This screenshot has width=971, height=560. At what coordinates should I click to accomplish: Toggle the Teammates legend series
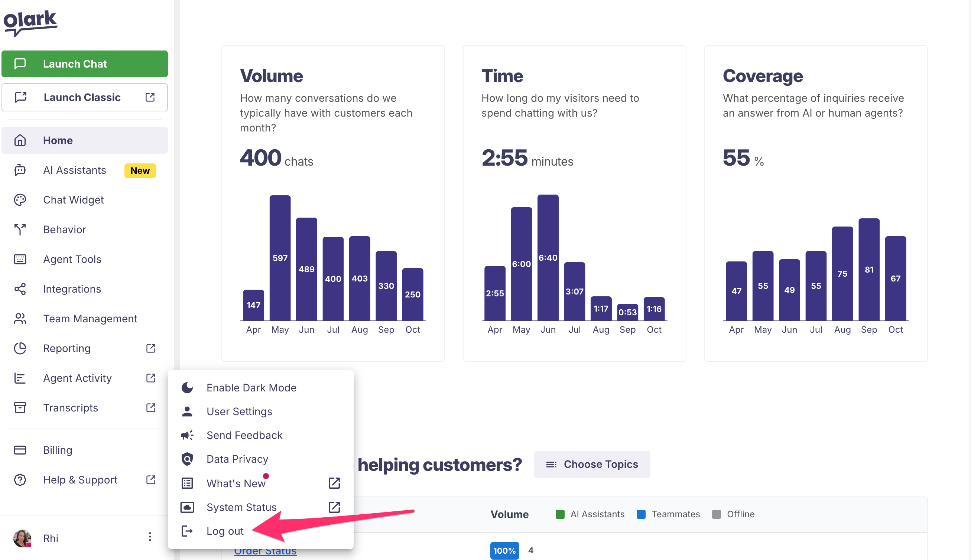675,514
